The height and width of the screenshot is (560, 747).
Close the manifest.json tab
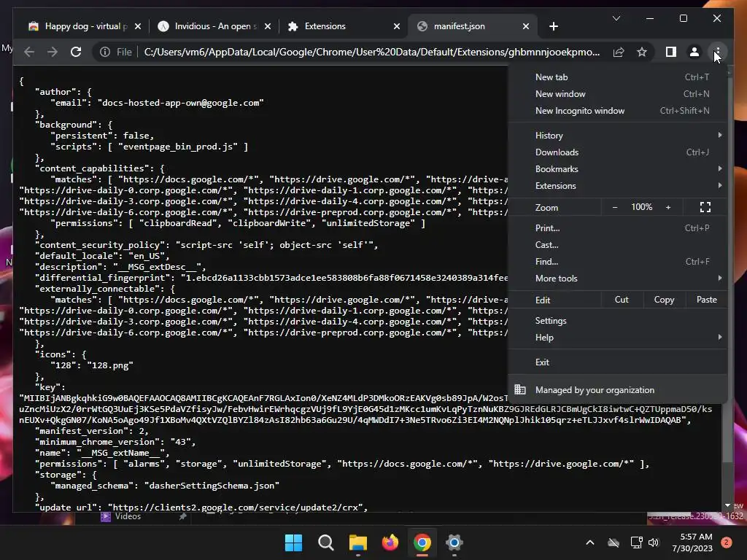525,26
